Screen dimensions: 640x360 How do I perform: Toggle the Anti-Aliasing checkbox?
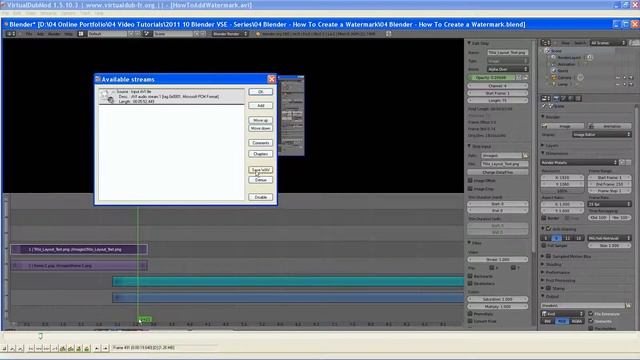[549, 229]
